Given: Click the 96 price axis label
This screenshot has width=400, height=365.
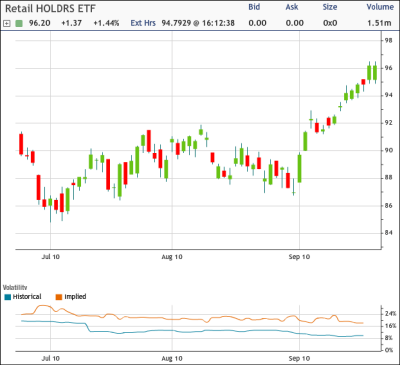Looking at the screenshot, I should [x=388, y=68].
